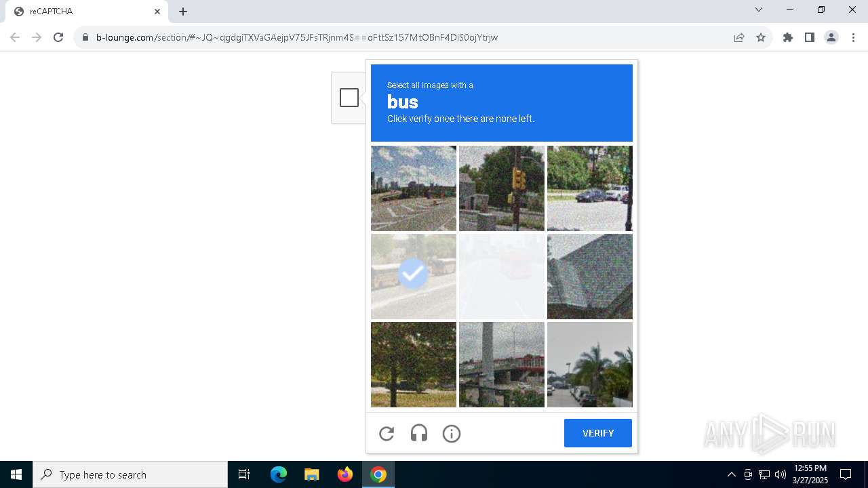
Task: Select the tree on grass tile
Action: pos(414,365)
